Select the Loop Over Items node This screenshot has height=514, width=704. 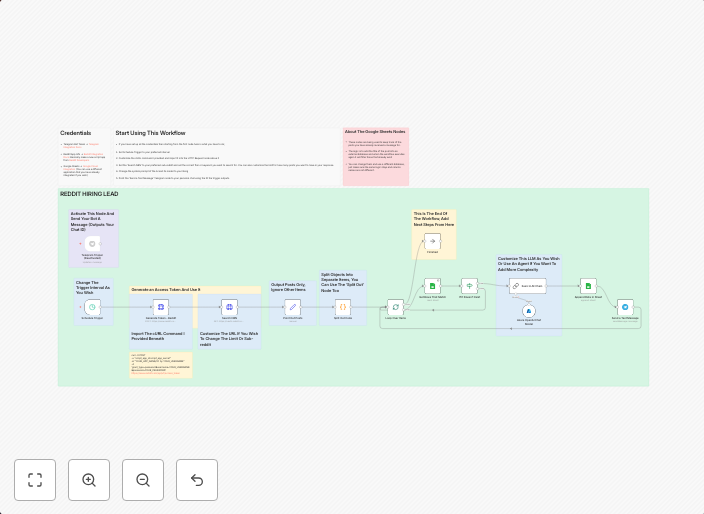395,307
